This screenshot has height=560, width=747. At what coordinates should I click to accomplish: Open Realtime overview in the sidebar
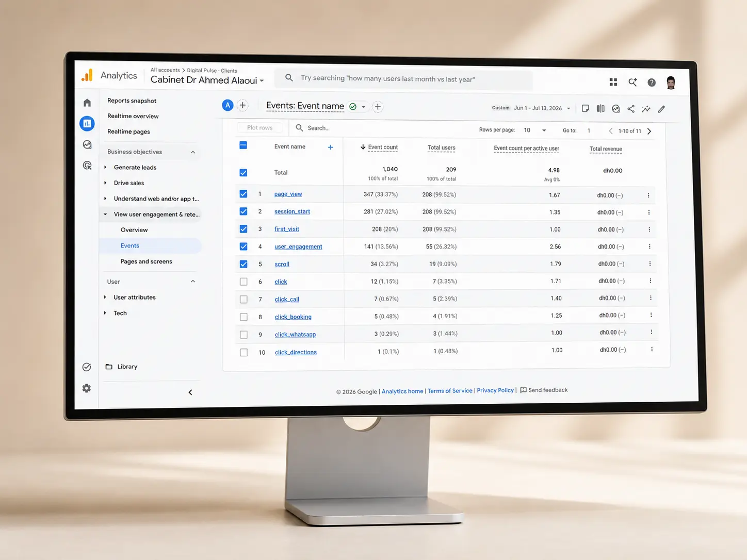[133, 116]
